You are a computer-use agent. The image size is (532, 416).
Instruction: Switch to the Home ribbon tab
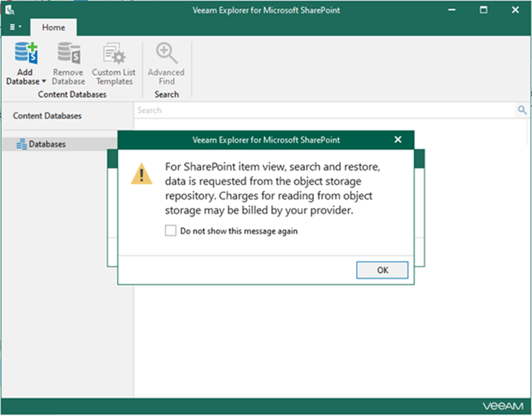54,27
